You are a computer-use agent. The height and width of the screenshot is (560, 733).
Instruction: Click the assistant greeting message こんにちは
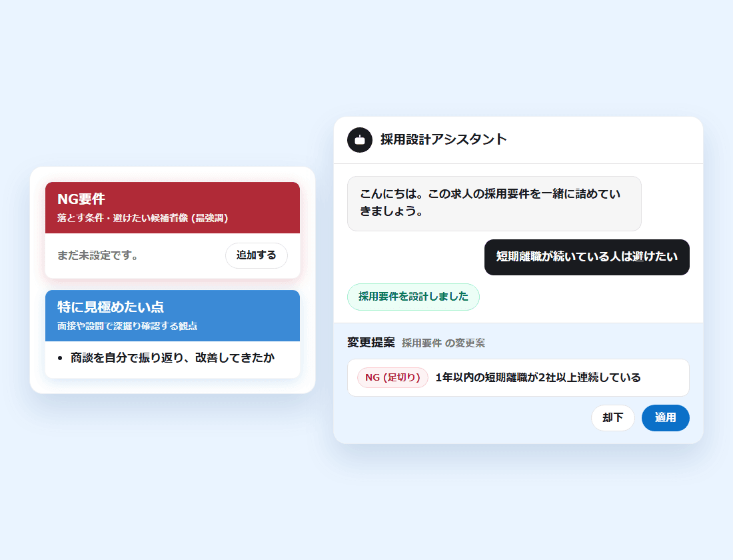click(494, 203)
